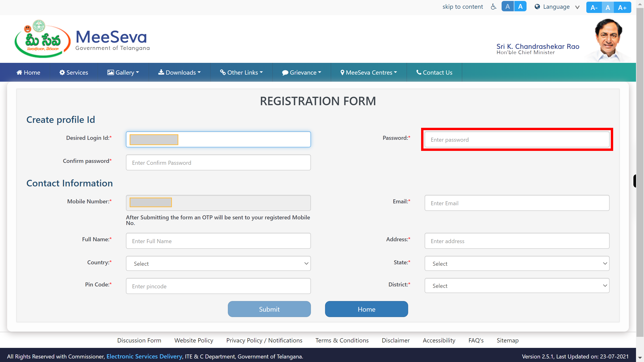Open Disclaimer footer link
This screenshot has height=362, width=644.
click(395, 340)
